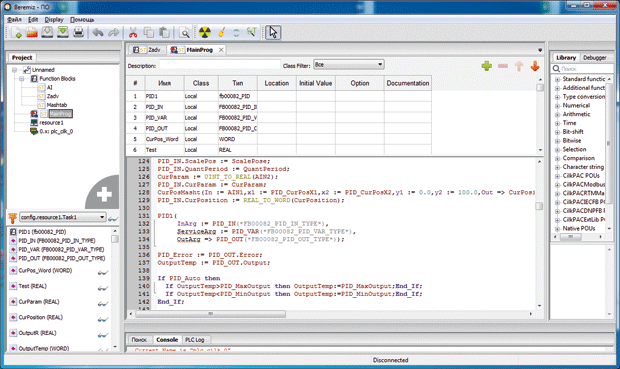Click the Open project folder icon
The width and height of the screenshot is (620, 369).
32,32
